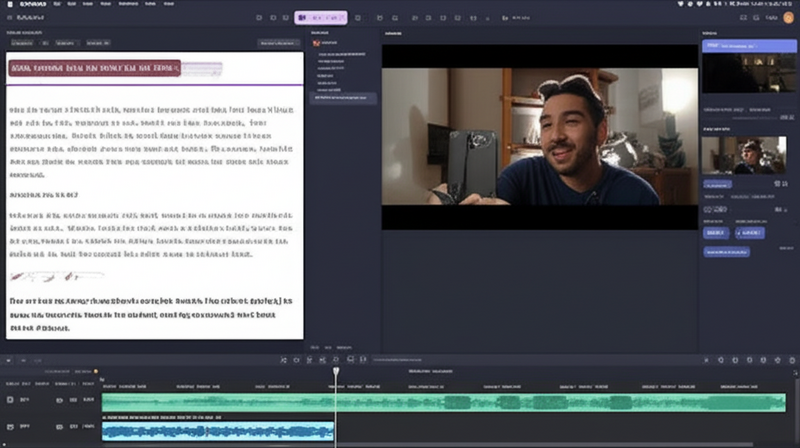800x448 pixels.
Task: Click the red highlighted heading in the document
Action: point(94,68)
